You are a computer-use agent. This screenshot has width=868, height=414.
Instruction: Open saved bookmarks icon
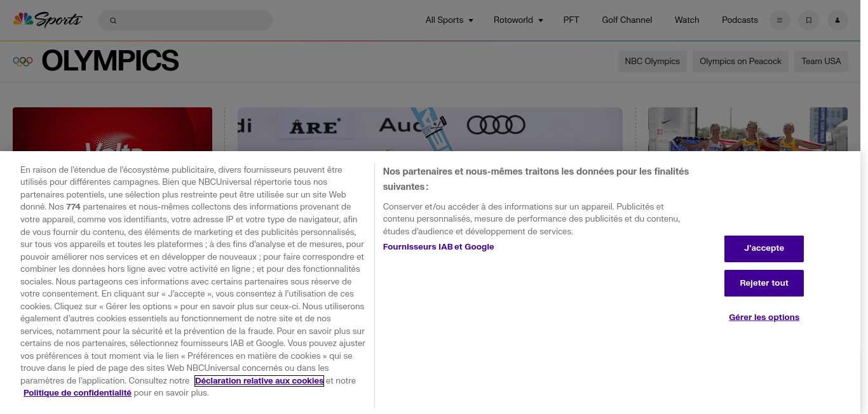[x=808, y=20]
